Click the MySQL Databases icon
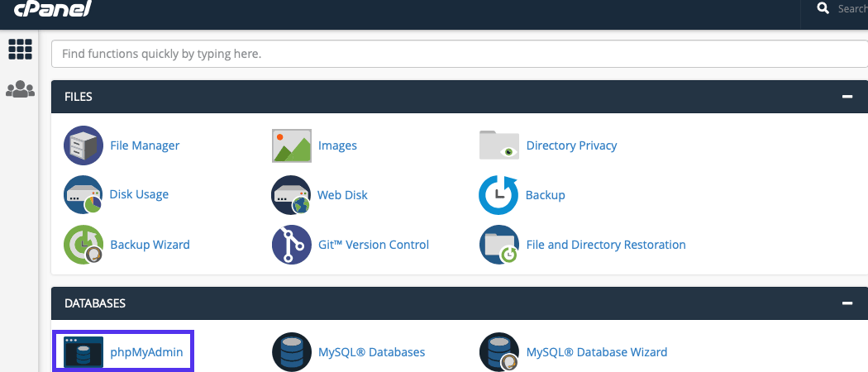The image size is (868, 372). (x=292, y=352)
